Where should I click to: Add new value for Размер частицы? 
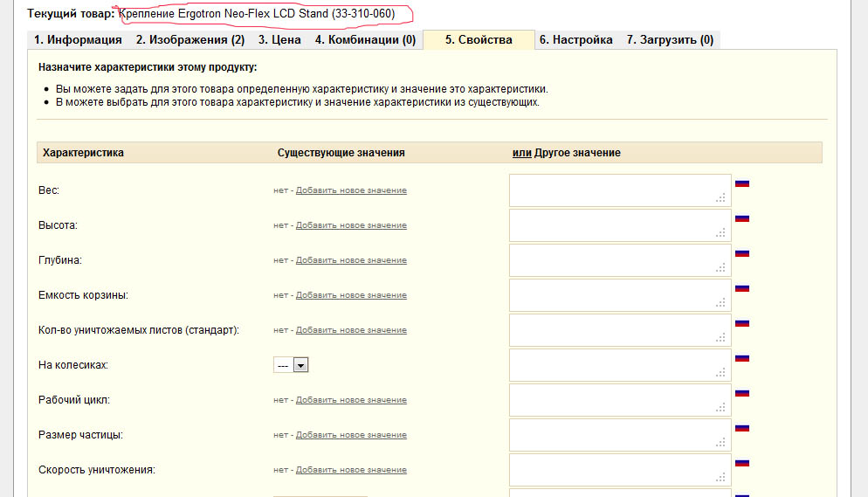click(x=351, y=434)
